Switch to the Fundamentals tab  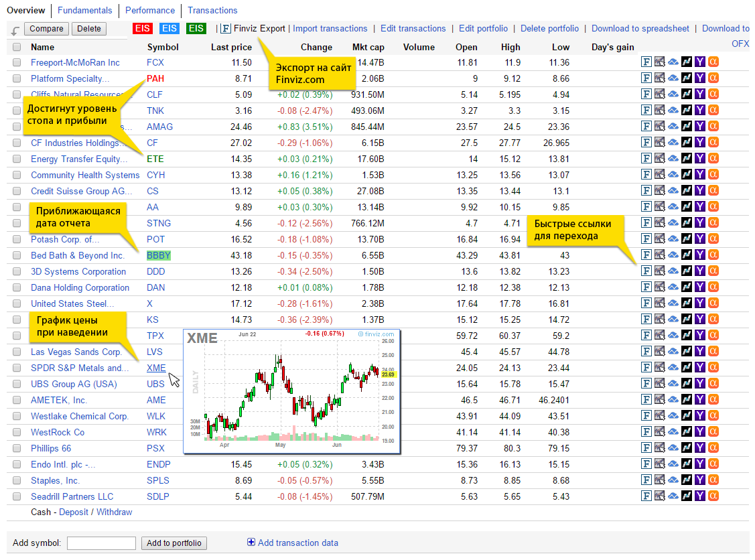[x=84, y=10]
